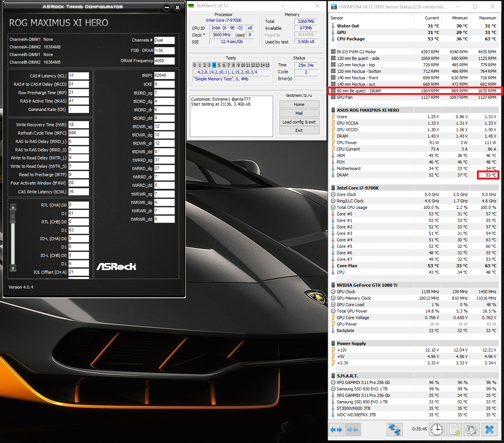Viewport: 504px width, 443px height.
Task: Click the lightning icon beside CPU Power
Action: tap(333, 143)
